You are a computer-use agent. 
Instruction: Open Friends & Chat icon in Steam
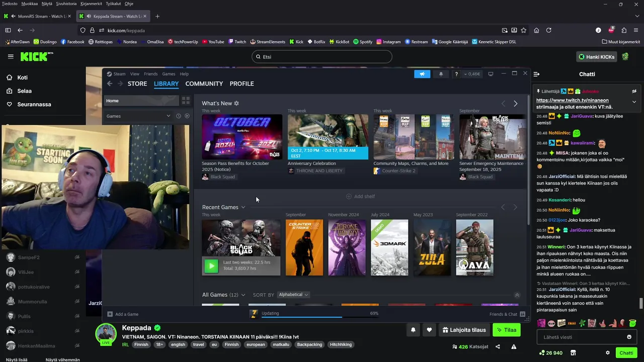point(522,314)
